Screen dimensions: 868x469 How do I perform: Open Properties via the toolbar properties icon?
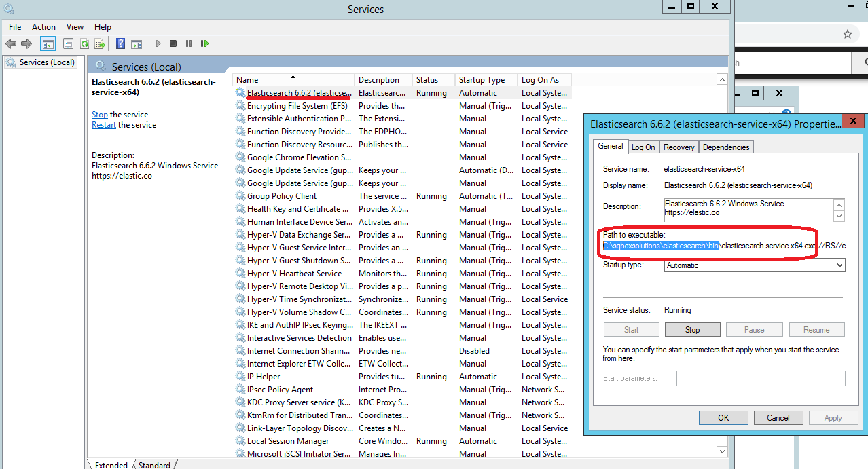[68, 43]
